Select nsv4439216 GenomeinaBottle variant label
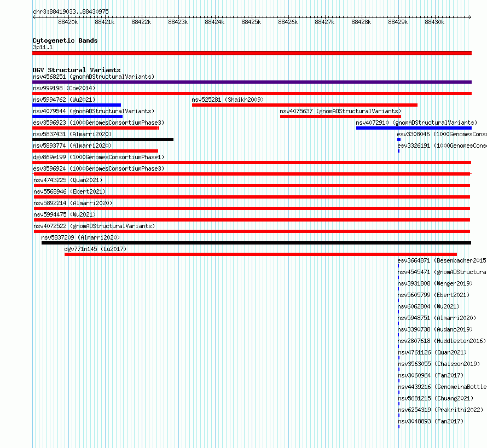Image resolution: width=487 pixels, height=448 pixels. click(442, 387)
